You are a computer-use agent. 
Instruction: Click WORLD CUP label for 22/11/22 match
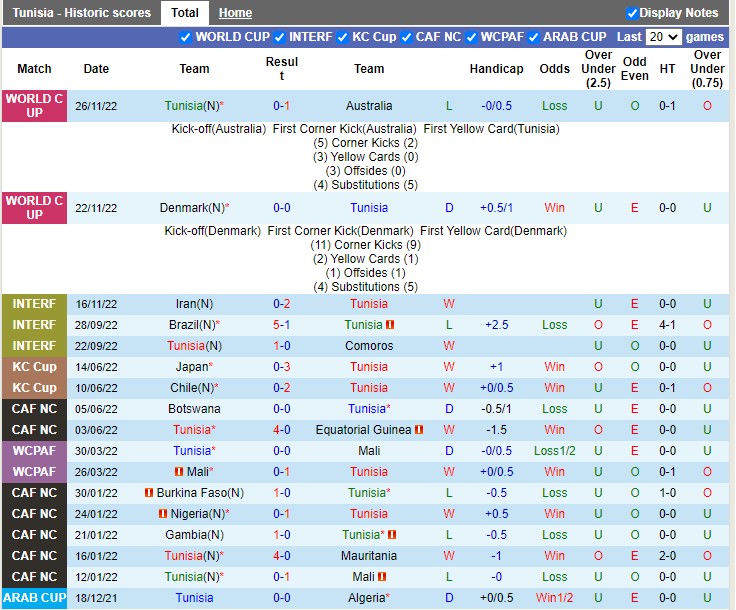pyautogui.click(x=34, y=208)
